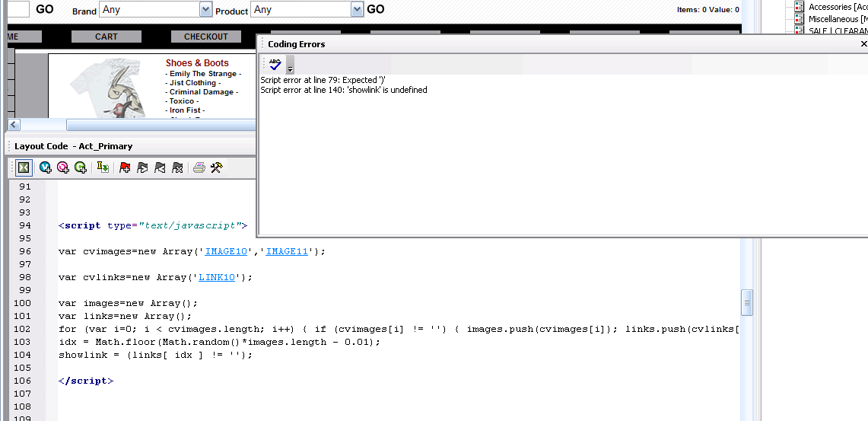The width and height of the screenshot is (868, 421).
Task: Print the layout code with printer icon
Action: 199,167
